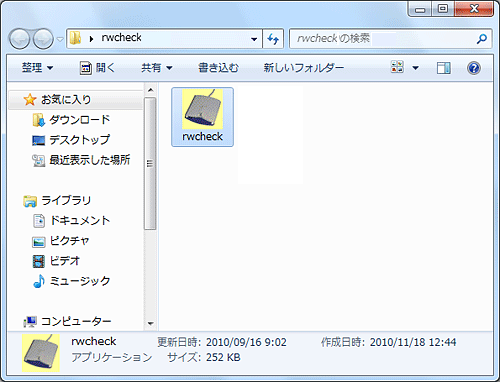Click the 開く toolbar button
This screenshot has width=500, height=382.
[x=97, y=68]
